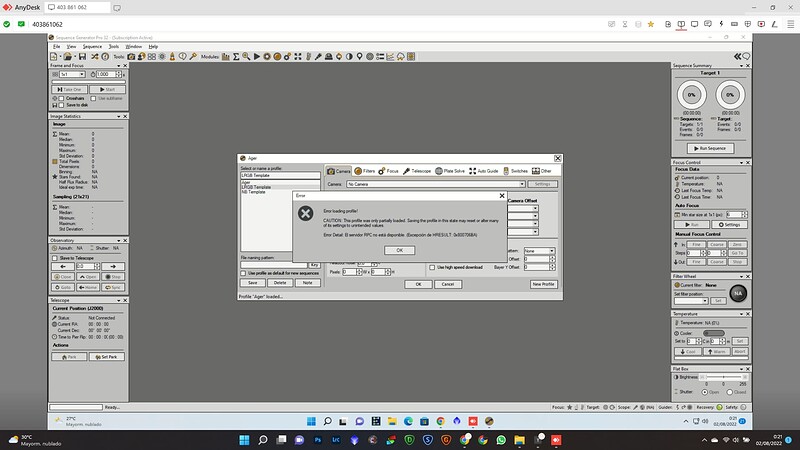The width and height of the screenshot is (800, 450).
Task: Click the Take One button
Action: [x=69, y=90]
